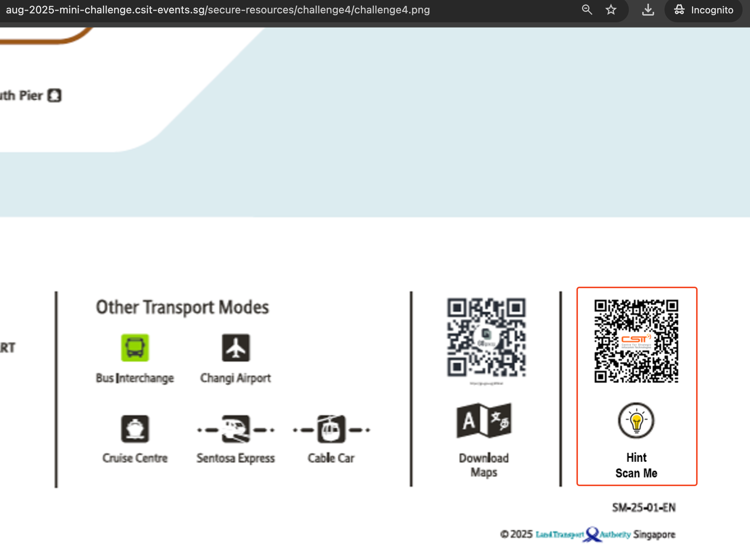Click the cruise icon beside 'Pier' station
Image resolution: width=750 pixels, height=560 pixels.
(55, 95)
